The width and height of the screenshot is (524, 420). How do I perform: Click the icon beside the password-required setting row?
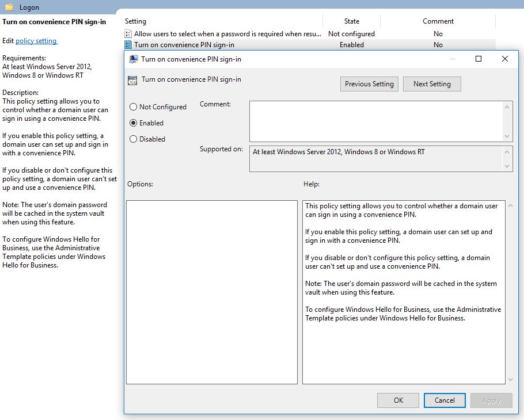(x=128, y=33)
